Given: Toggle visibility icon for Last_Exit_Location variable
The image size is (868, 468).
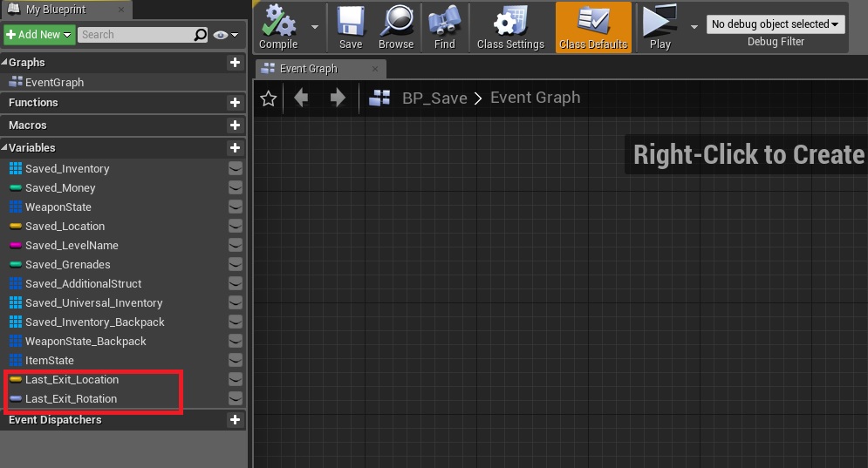Looking at the screenshot, I should click(235, 379).
